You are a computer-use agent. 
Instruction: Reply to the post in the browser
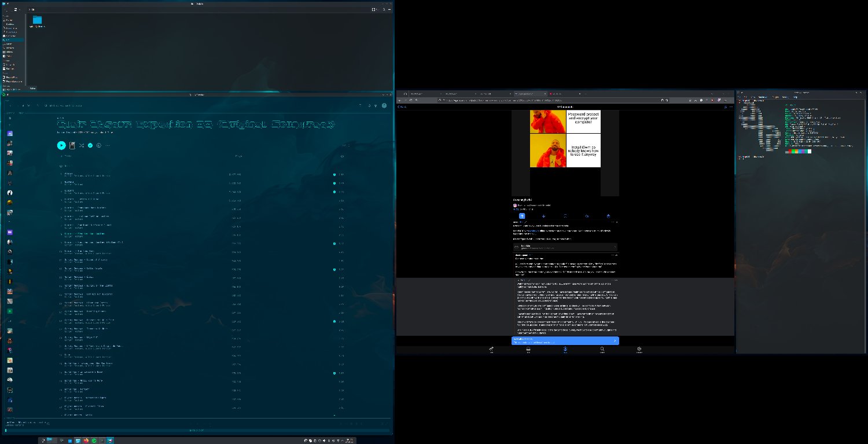[x=587, y=216]
